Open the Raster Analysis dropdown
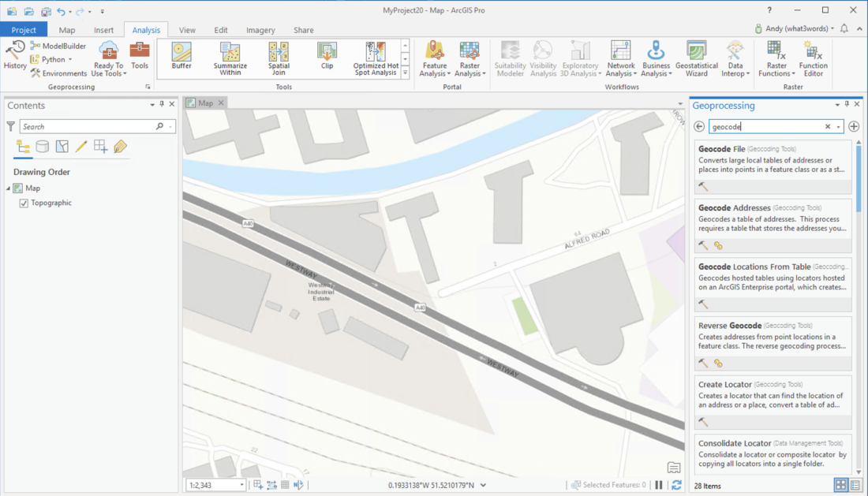Screen dimensions: 868x496 (470, 58)
